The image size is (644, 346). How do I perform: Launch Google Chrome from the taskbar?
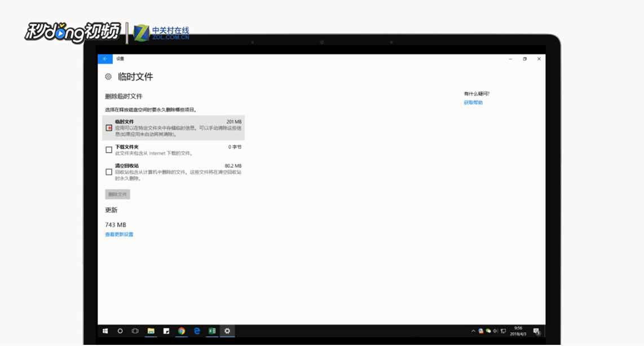182,332
